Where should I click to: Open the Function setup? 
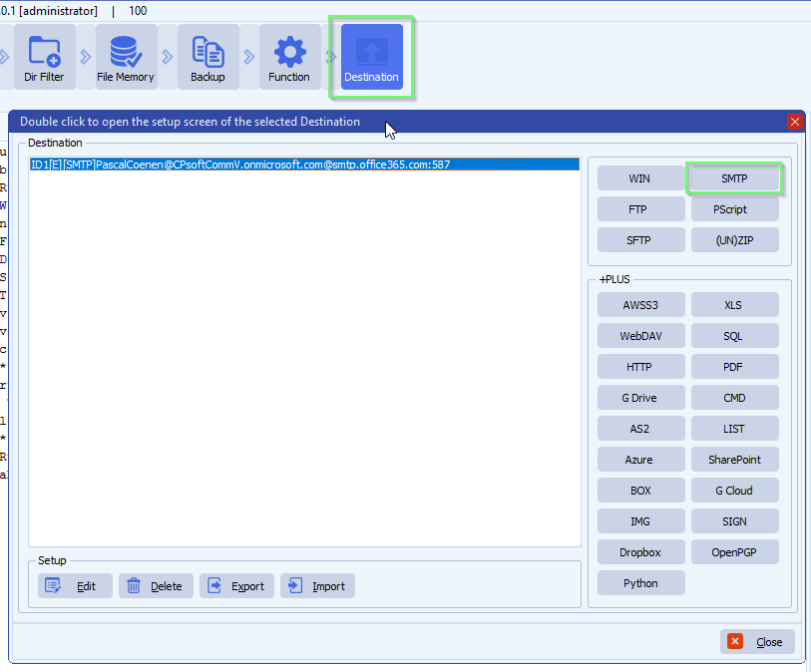(x=289, y=57)
